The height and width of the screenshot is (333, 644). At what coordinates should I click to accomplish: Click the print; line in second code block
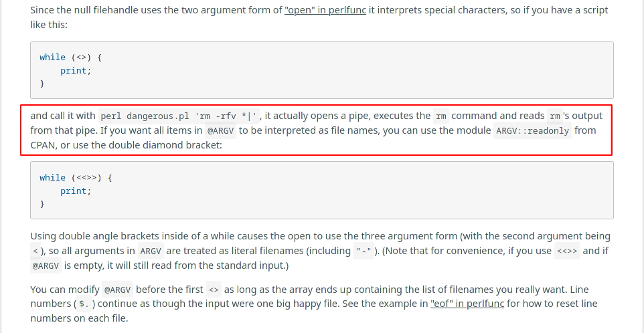[76, 191]
